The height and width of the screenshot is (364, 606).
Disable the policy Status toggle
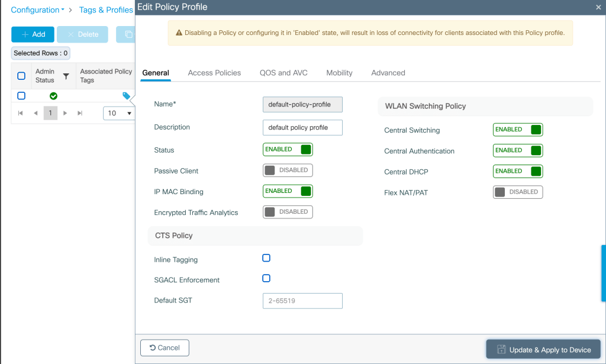(x=288, y=150)
